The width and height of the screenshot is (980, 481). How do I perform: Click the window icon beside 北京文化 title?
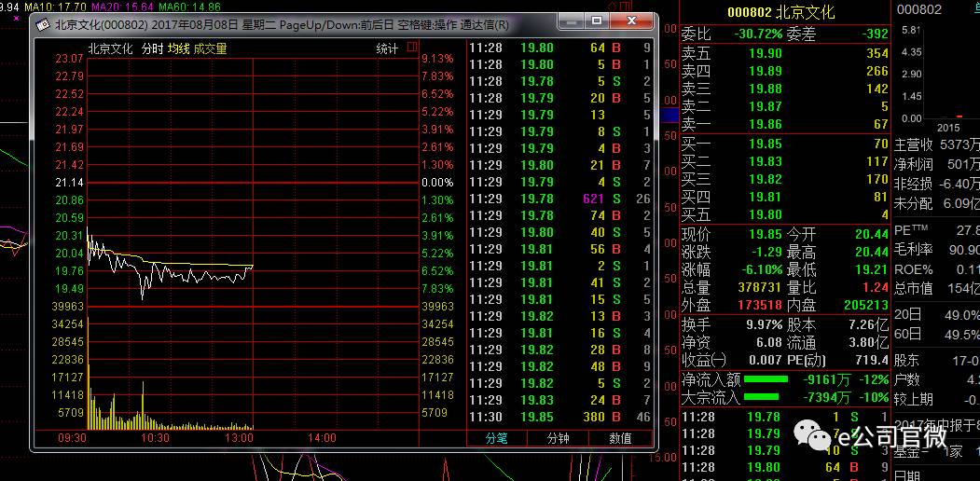coord(42,25)
